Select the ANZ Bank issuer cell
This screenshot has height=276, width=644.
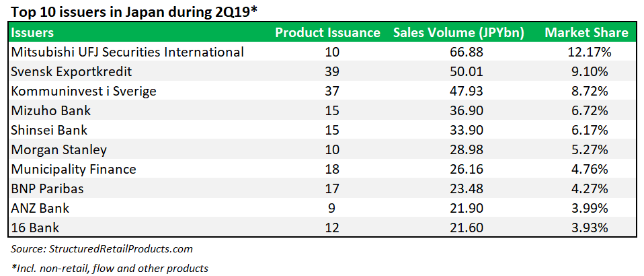[x=40, y=208]
